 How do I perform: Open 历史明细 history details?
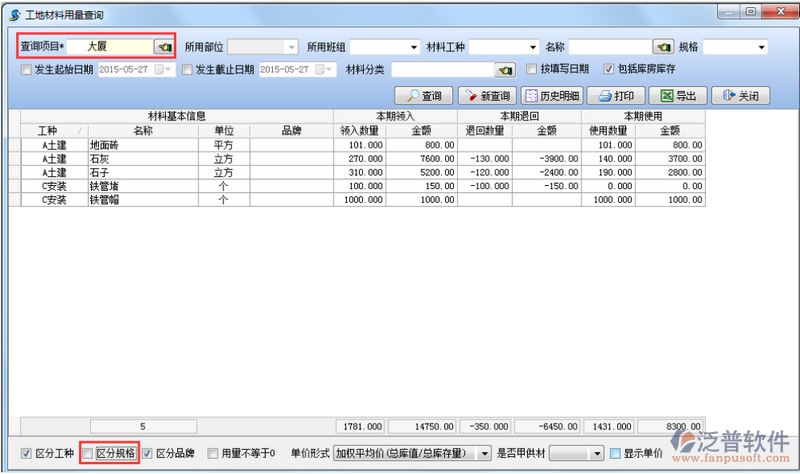[550, 96]
